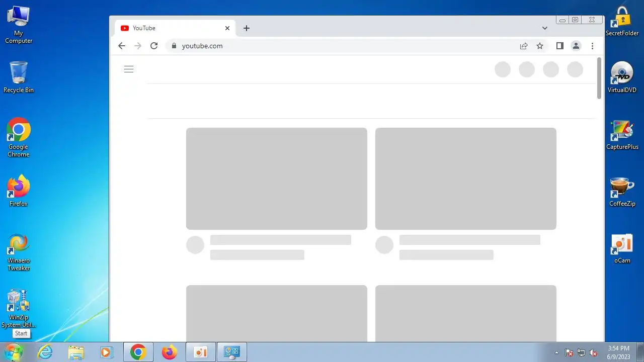Image resolution: width=644 pixels, height=362 pixels.
Task: Open the YouTube hamburger guide menu
Action: [129, 69]
